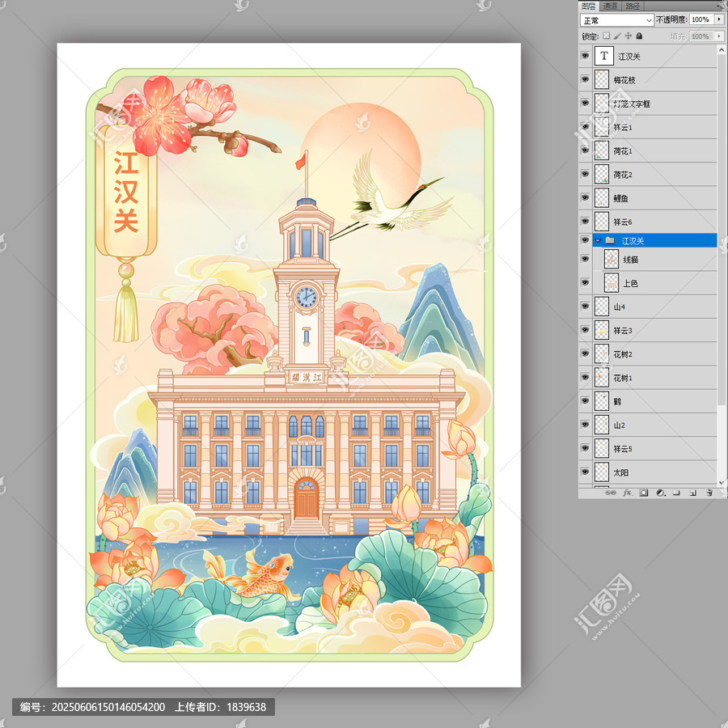Lock transparent pixels in the Layers panel
Viewport: 728px width, 728px height.
click(607, 36)
